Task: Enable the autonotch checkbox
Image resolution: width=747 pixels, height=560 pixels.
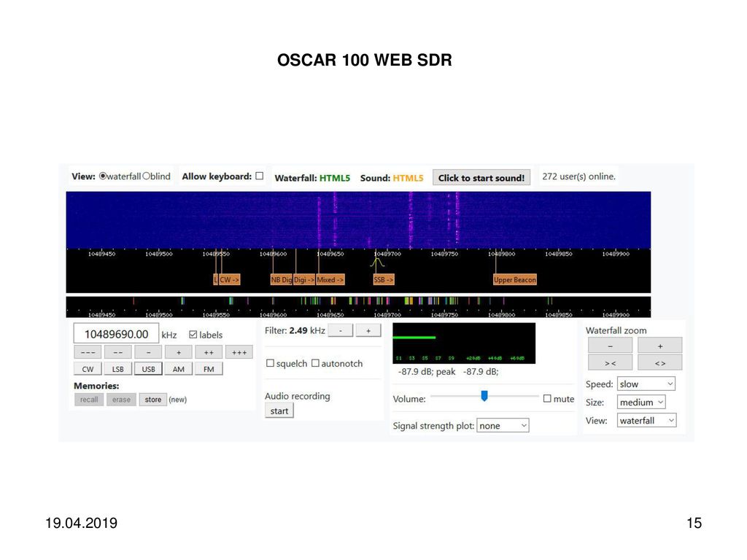Action: coord(315,363)
